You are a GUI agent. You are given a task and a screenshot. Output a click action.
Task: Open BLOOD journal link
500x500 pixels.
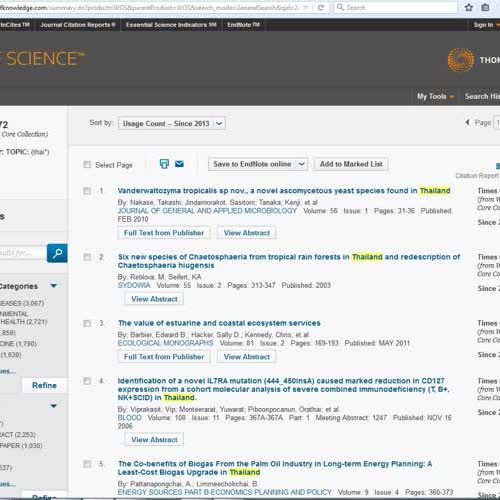point(130,418)
